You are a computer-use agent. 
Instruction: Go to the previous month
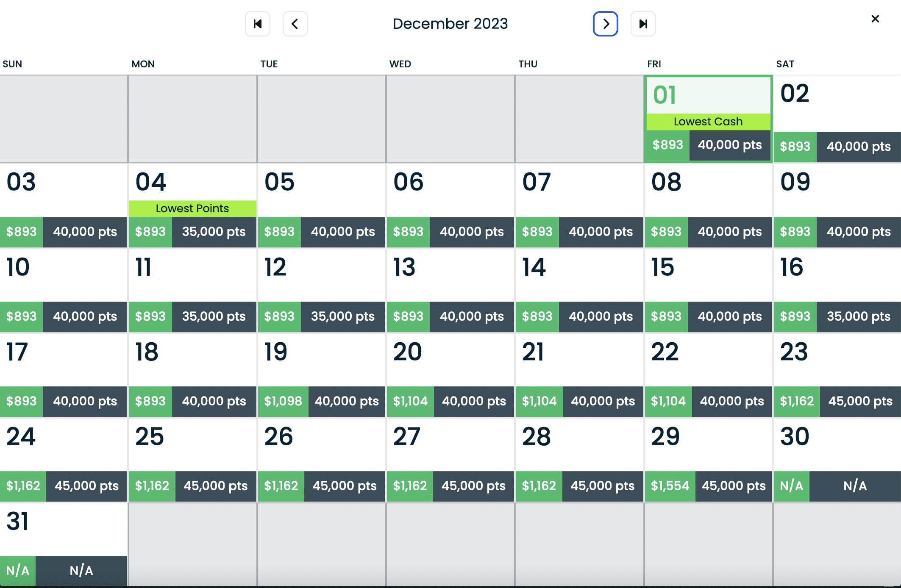pyautogui.click(x=295, y=24)
